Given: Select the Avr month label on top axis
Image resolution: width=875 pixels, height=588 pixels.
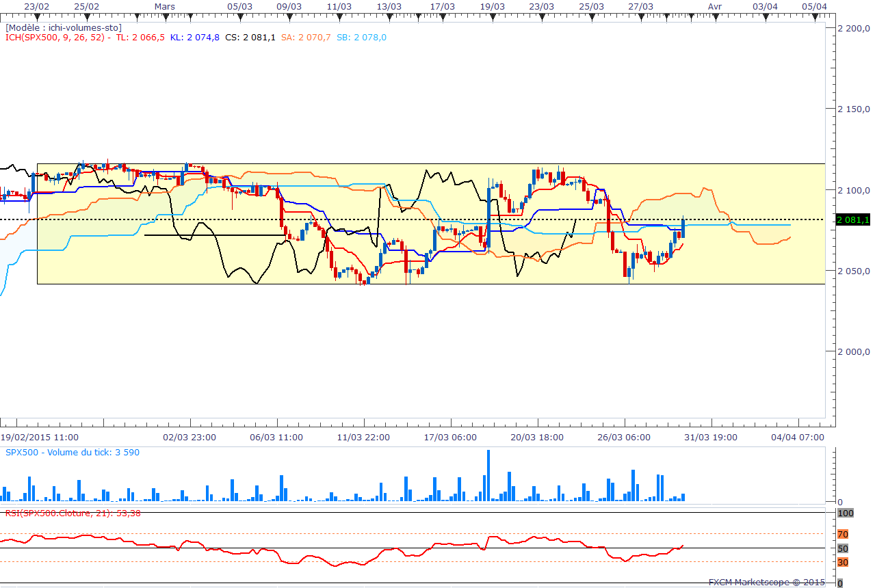Looking at the screenshot, I should tap(715, 6).
